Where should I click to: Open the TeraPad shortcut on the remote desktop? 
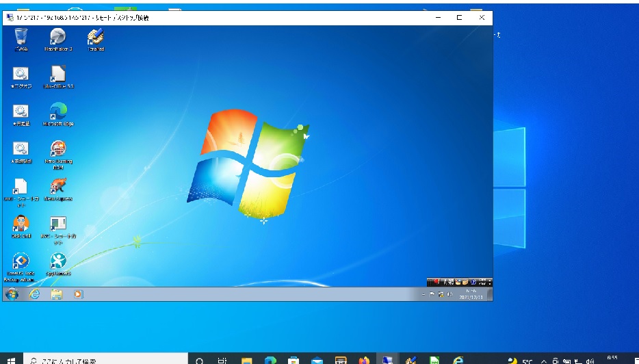pos(96,39)
